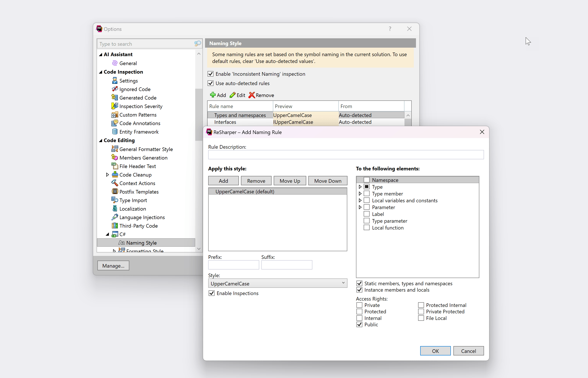
Task: Enable the Private access rights checkbox
Action: click(x=359, y=305)
